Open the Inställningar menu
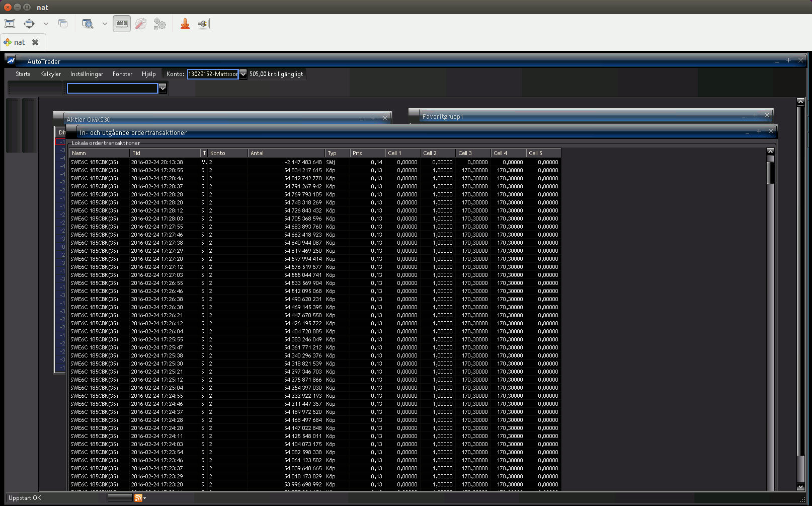The width and height of the screenshot is (812, 506). tap(87, 74)
